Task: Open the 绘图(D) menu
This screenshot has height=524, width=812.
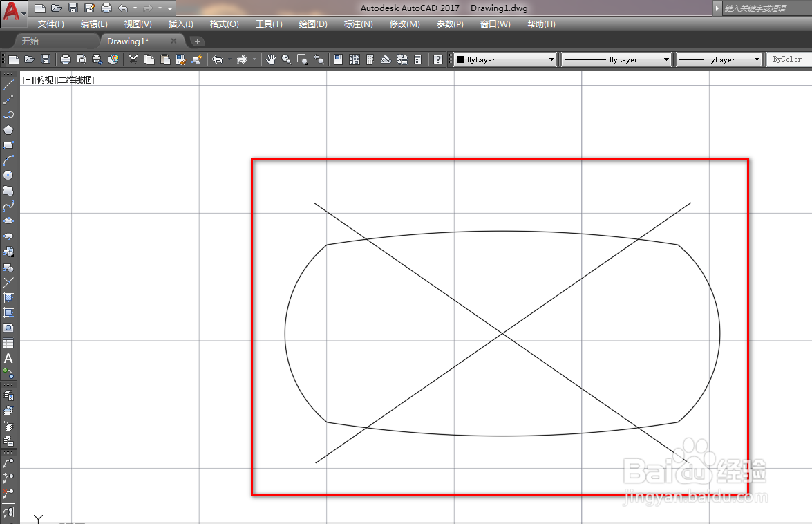Action: coord(313,24)
